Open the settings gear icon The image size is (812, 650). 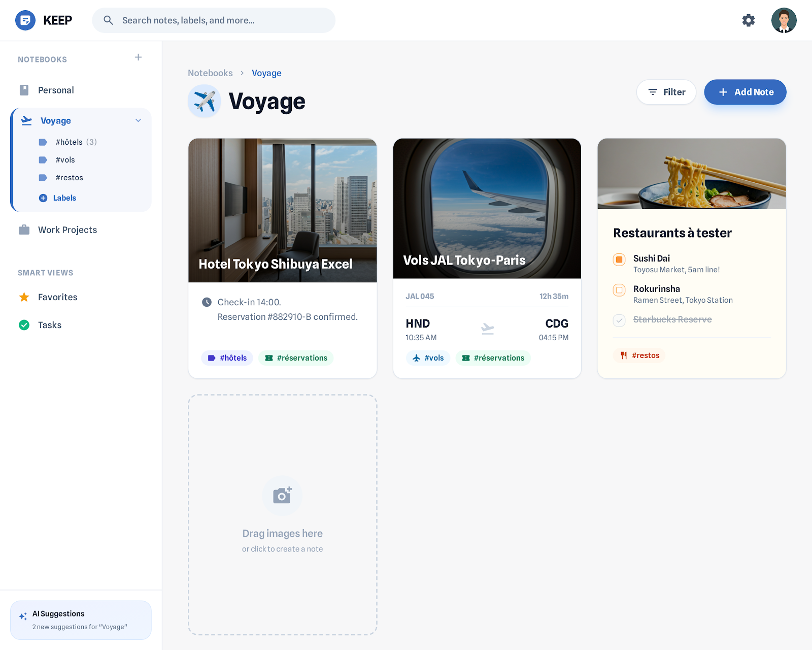[x=748, y=20]
